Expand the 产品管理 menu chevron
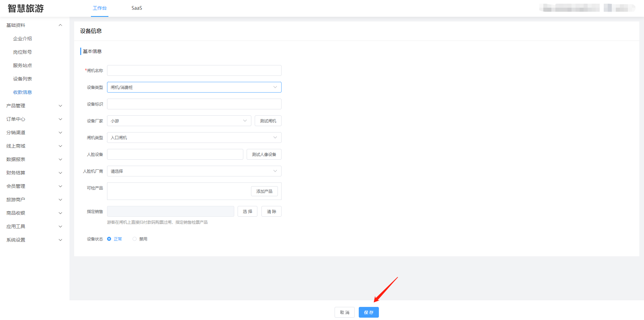 60,106
